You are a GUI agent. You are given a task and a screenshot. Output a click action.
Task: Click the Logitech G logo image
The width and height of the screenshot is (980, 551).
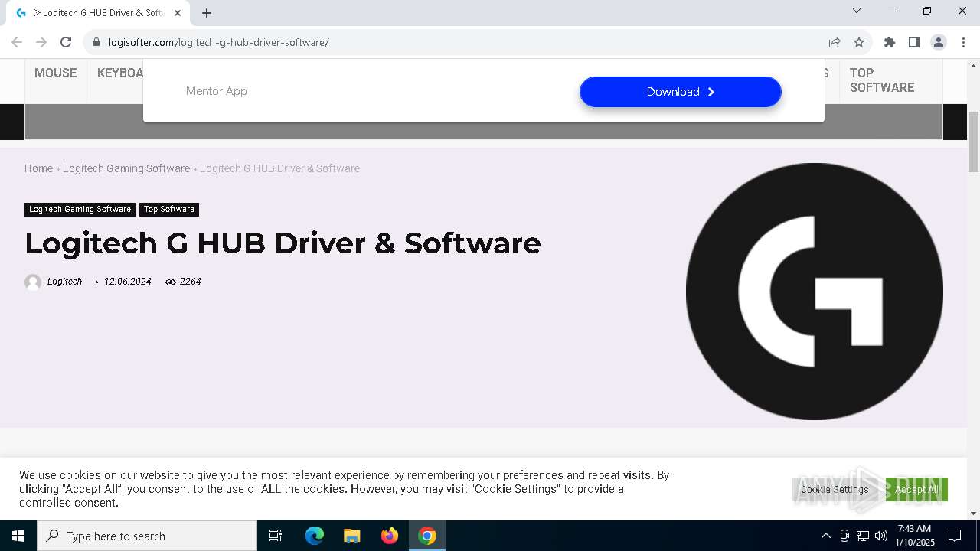tap(815, 291)
